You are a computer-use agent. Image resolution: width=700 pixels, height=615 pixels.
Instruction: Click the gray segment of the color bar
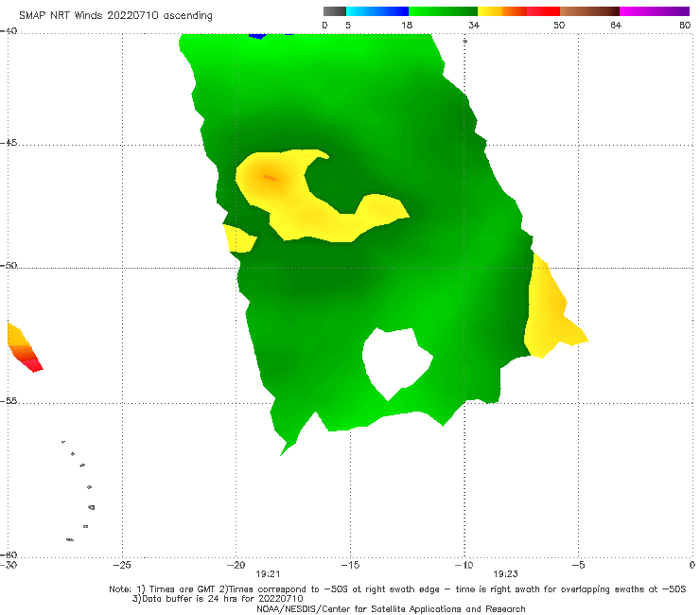[334, 11]
